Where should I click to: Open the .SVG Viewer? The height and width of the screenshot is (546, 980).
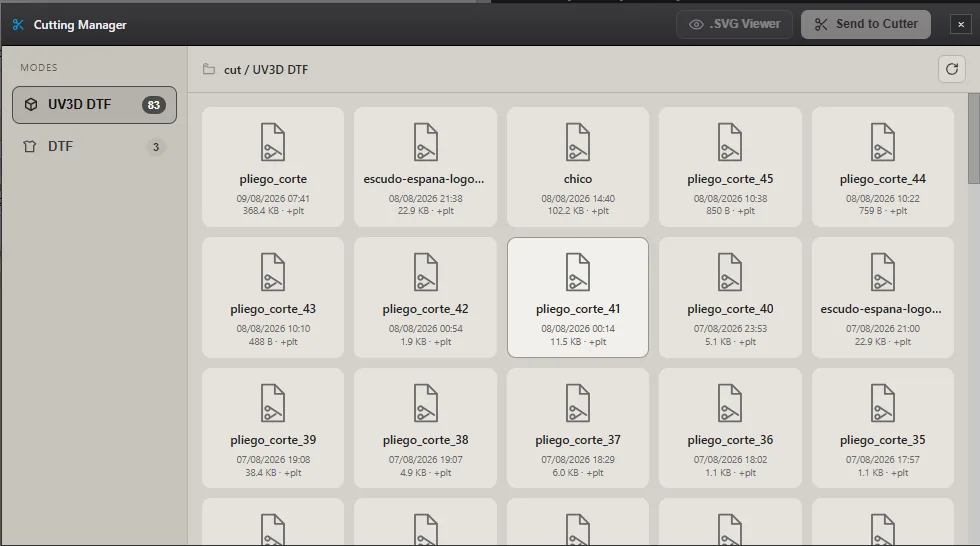(x=734, y=24)
